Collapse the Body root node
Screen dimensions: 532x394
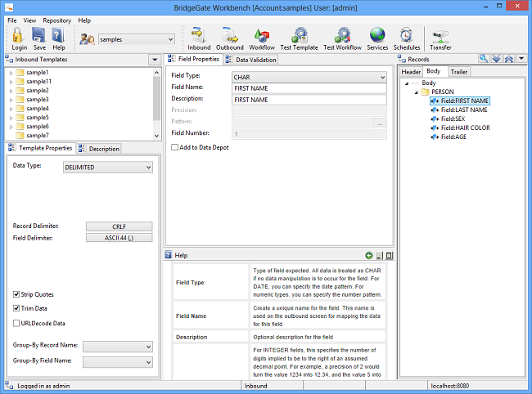(407, 83)
